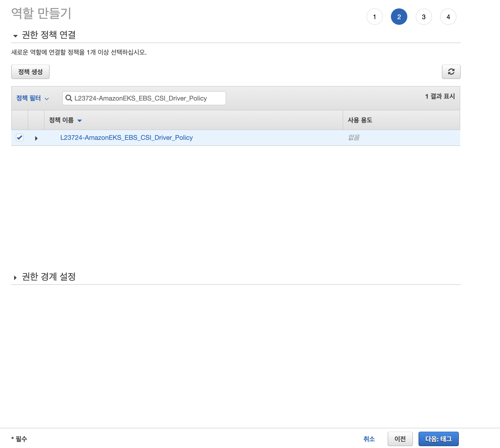The width and height of the screenshot is (500, 448).
Task: Click step 4 circle in wizard
Action: coord(448,17)
